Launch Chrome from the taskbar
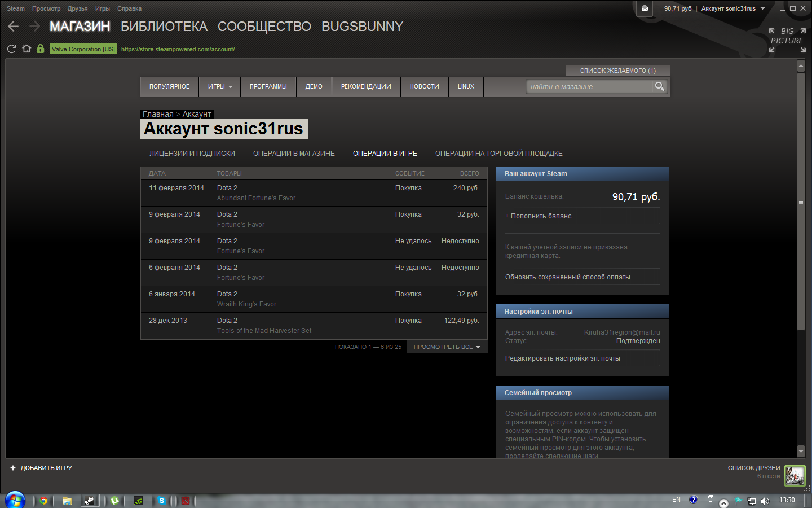The image size is (812, 508). tap(43, 501)
